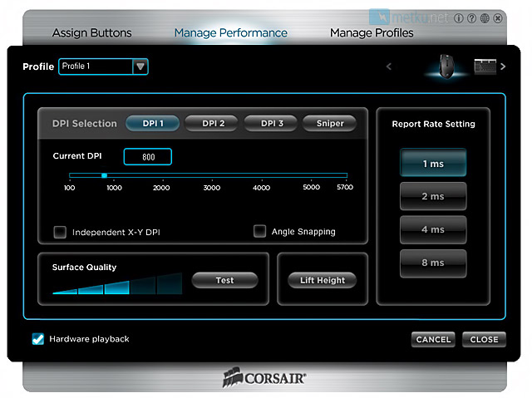Click the CANCEL button
This screenshot has width=532, height=398.
[433, 339]
